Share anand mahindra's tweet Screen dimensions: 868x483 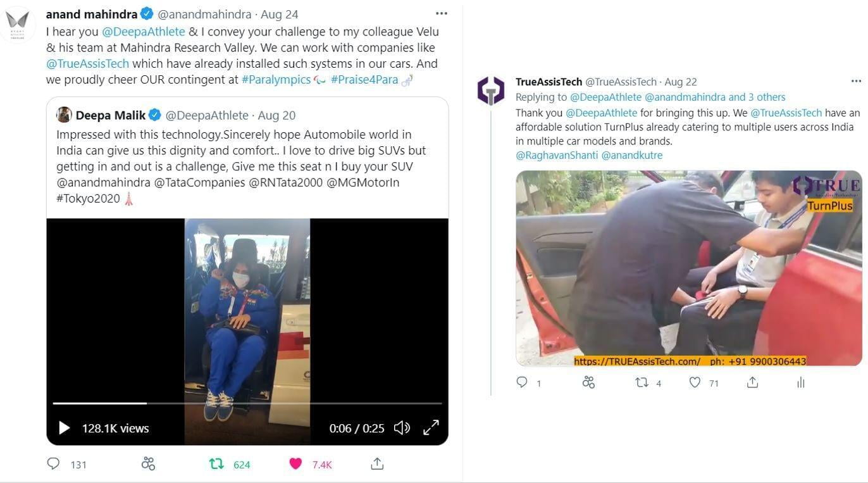(x=377, y=463)
